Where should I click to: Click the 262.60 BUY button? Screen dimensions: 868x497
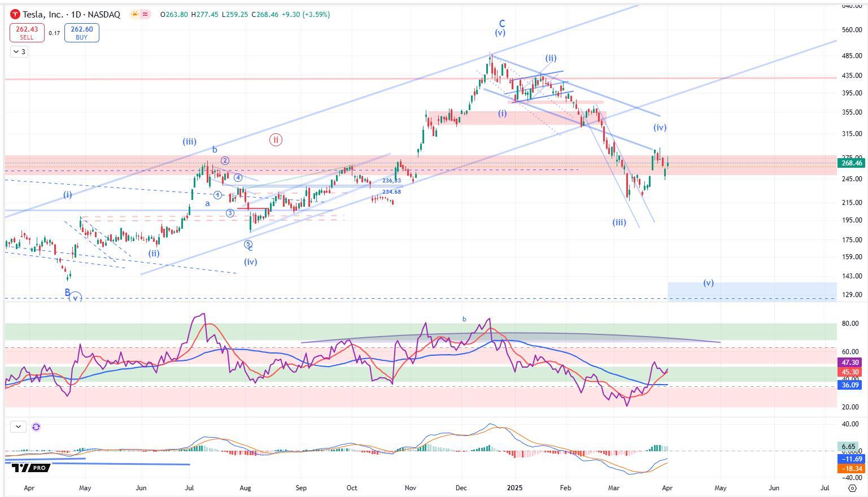tap(82, 33)
